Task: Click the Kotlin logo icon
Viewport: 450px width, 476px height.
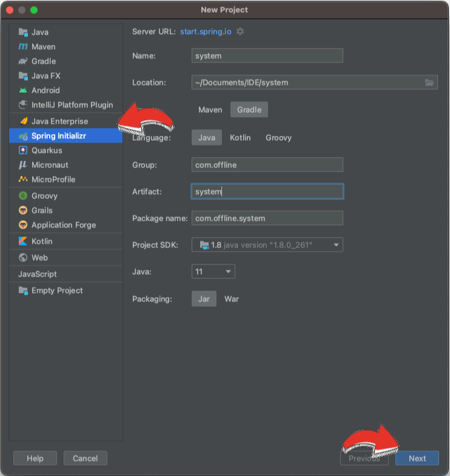Action: (23, 241)
